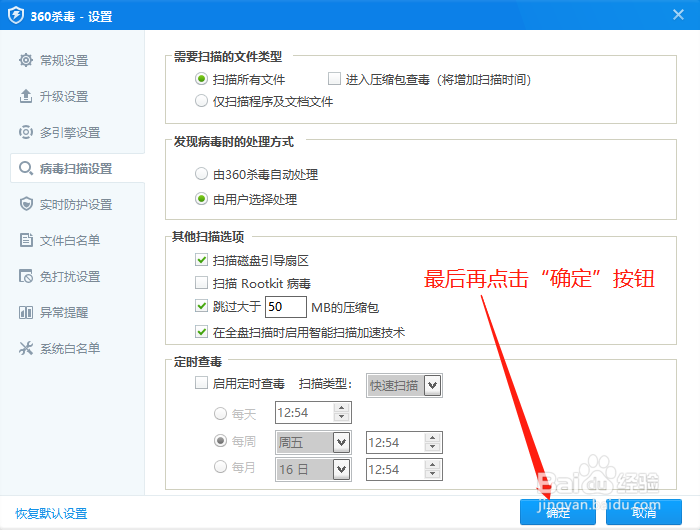700x530 pixels.
Task: Click the chart icon beside 异常提醒
Action: click(26, 312)
